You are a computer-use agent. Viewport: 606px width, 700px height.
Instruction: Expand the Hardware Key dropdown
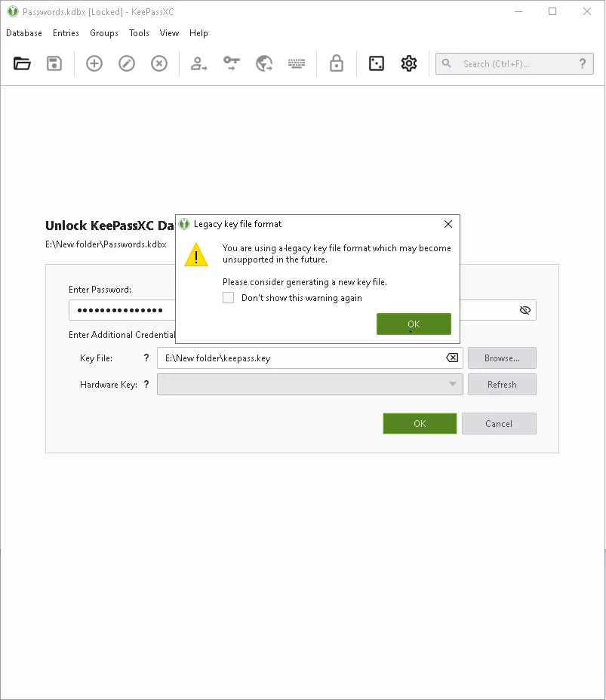(452, 384)
